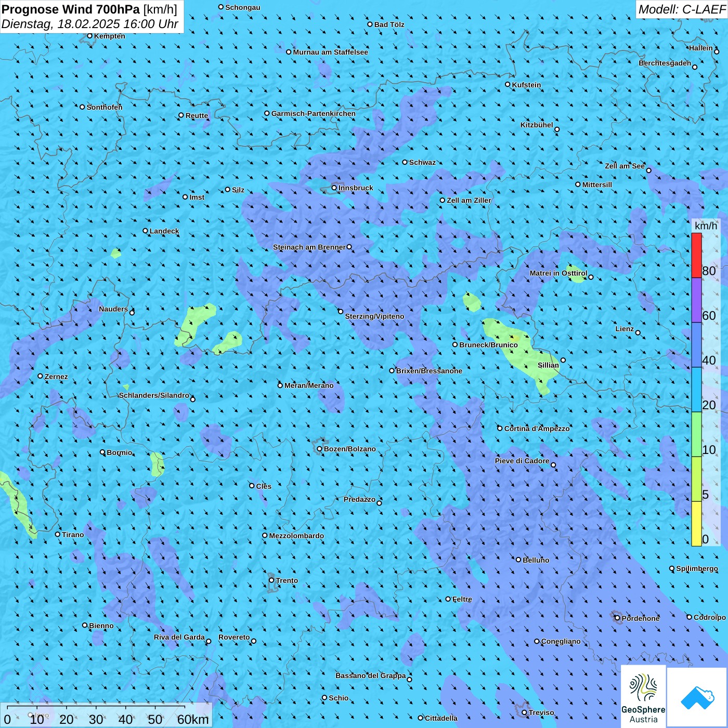
Task: Select the red 80 km/h legend color
Action: pyautogui.click(x=696, y=255)
